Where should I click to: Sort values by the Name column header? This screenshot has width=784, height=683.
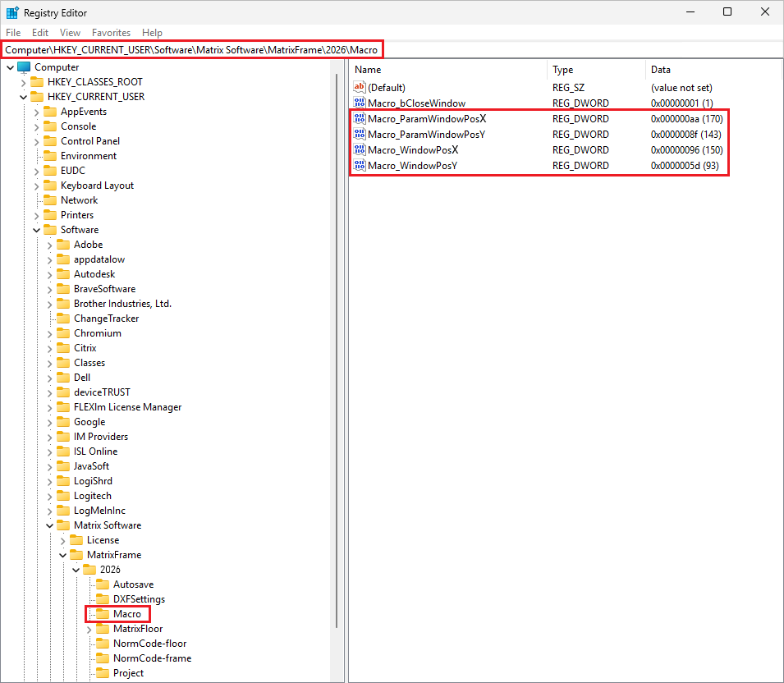point(448,70)
